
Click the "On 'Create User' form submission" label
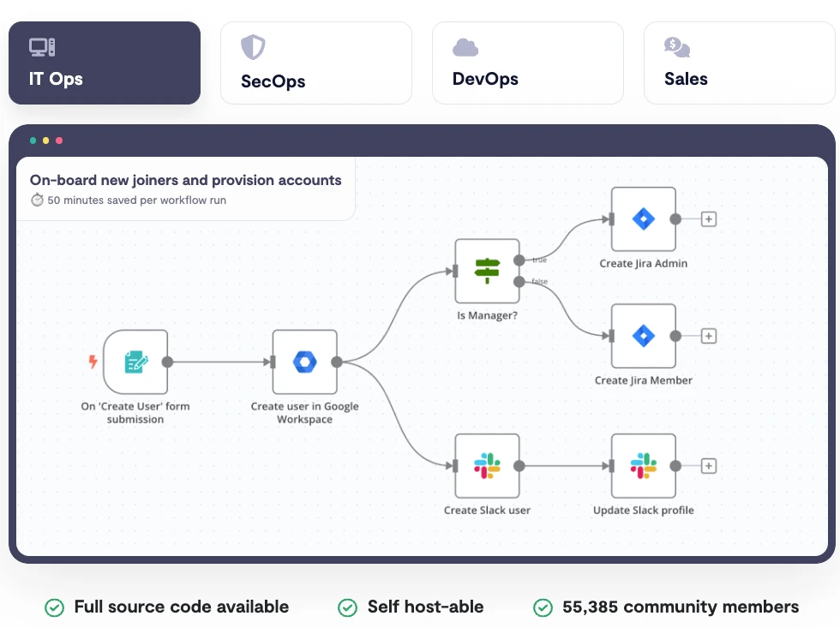(135, 413)
